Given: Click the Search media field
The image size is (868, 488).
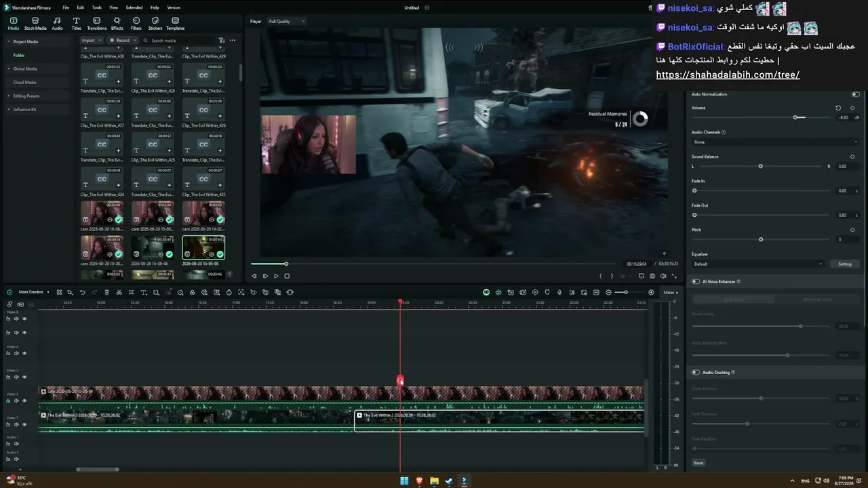Looking at the screenshot, I should pos(178,41).
